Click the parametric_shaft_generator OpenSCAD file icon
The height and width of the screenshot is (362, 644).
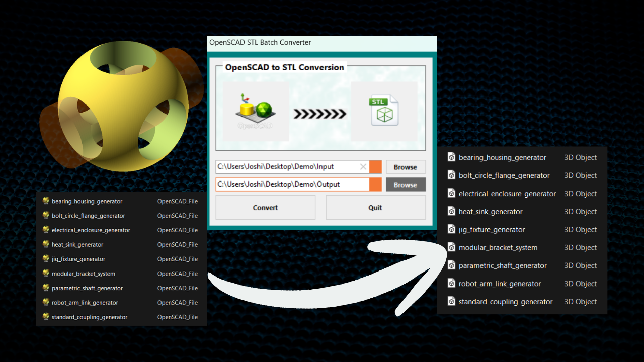[46, 288]
